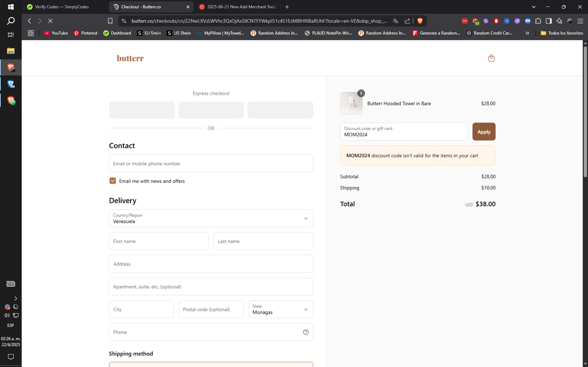Open the clock showing 02:26 a. m.

click(x=11, y=342)
